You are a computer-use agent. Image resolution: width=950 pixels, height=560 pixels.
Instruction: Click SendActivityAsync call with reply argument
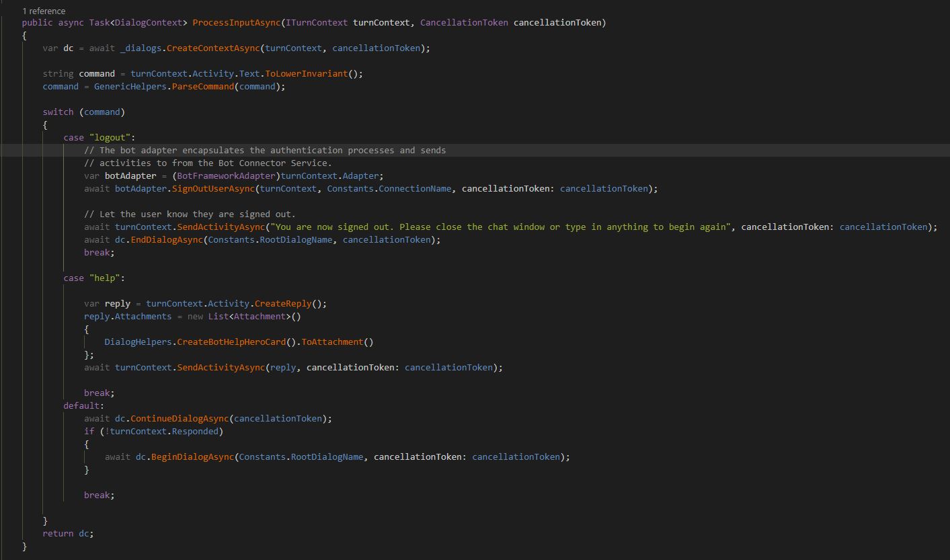[221, 367]
